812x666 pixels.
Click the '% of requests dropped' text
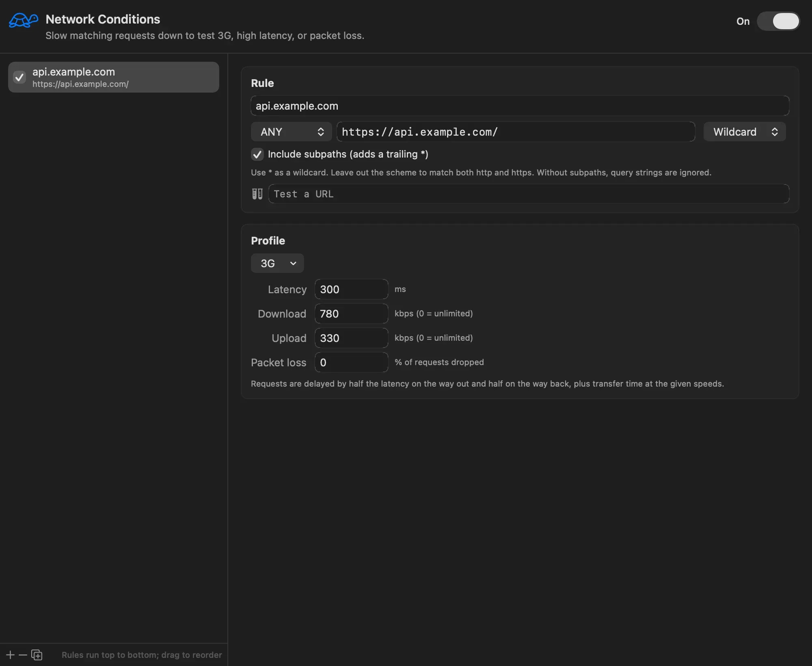[439, 362]
